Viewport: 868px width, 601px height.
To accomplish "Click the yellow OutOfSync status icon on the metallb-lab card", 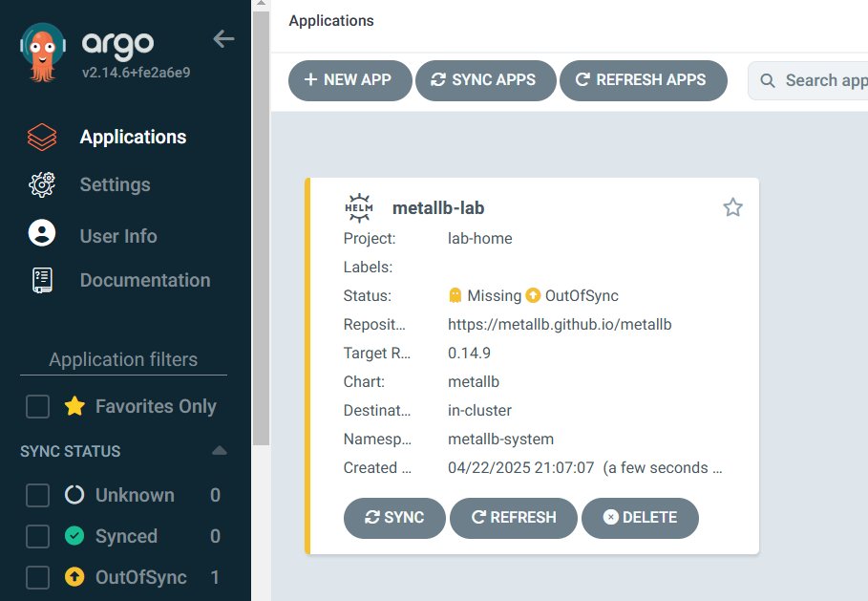I will 533,295.
